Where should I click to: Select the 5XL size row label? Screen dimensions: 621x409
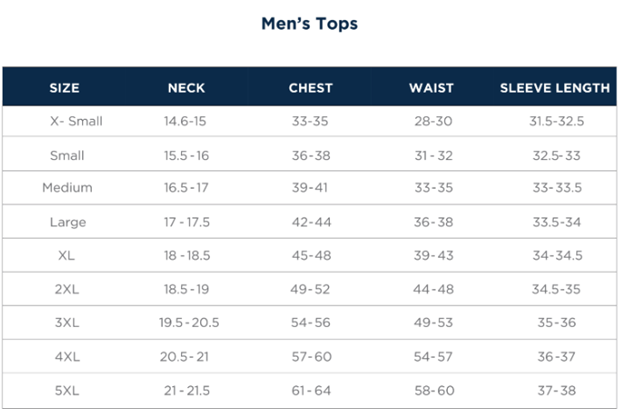click(x=67, y=389)
